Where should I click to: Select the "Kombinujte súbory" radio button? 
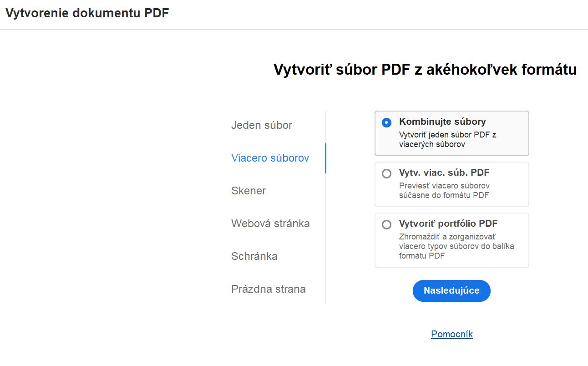(386, 122)
